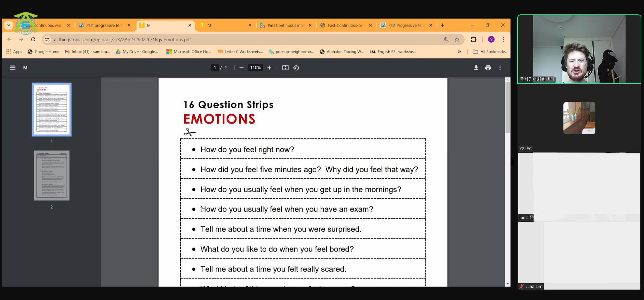The width and height of the screenshot is (644, 300).
Task: Click the PDF page number field
Action: (x=215, y=68)
